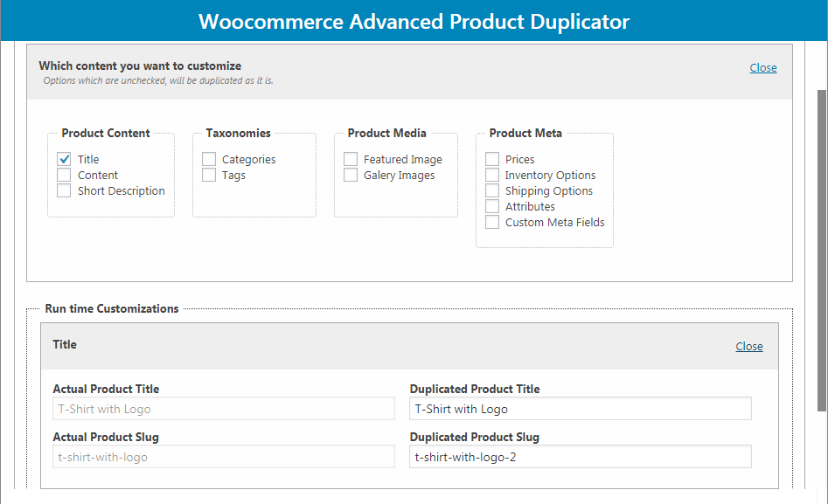
Task: Enable the Featured Image option
Action: [x=351, y=159]
